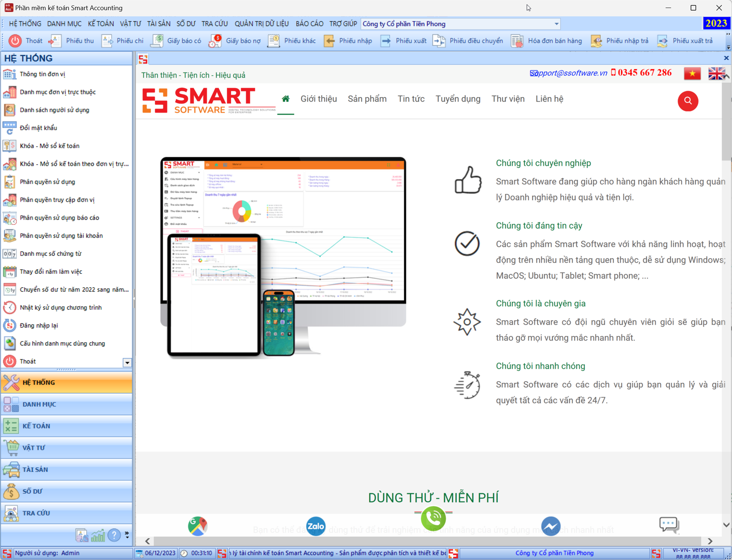Viewport: 732px width, 560px height.
Task: Open Phiếu xuất from the toolbar
Action: [x=403, y=41]
